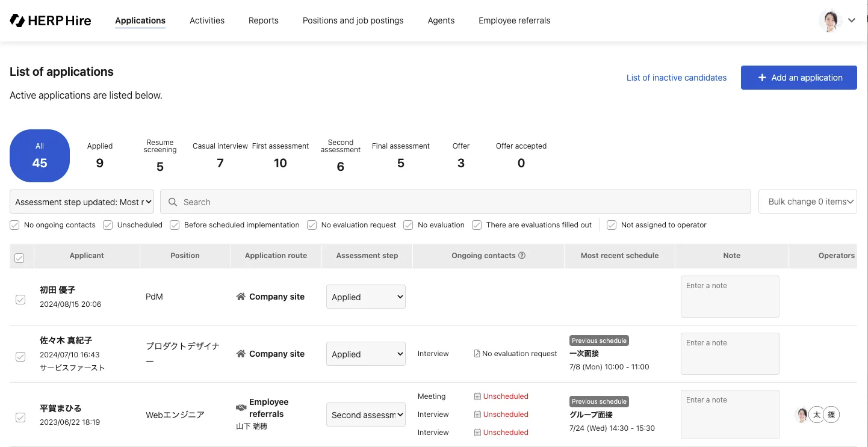
Task: Open the Assessment step updated sort dropdown
Action: [82, 202]
